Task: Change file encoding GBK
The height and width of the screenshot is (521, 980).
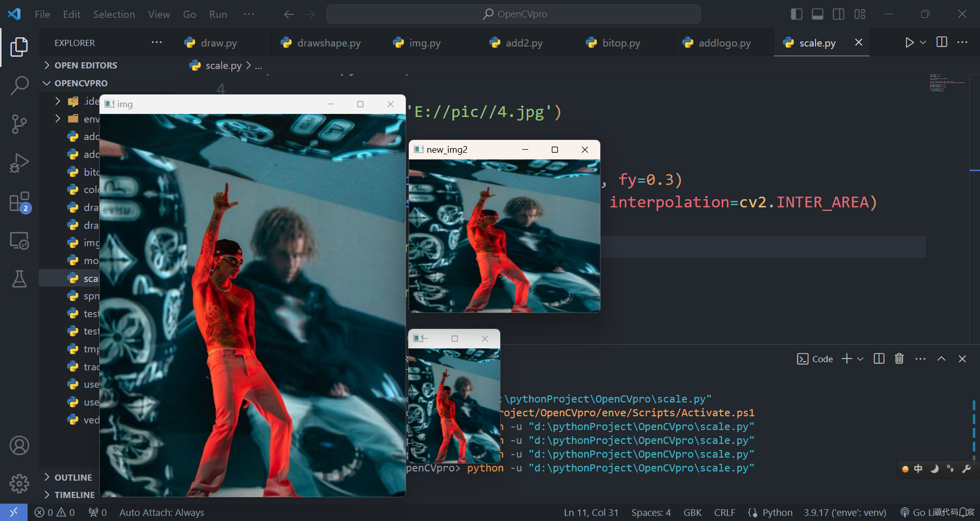Action: 692,512
